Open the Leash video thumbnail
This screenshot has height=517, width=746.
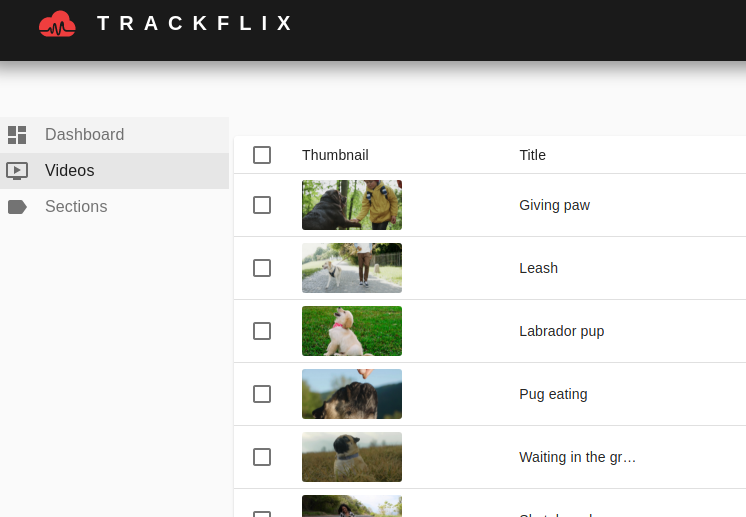point(352,268)
